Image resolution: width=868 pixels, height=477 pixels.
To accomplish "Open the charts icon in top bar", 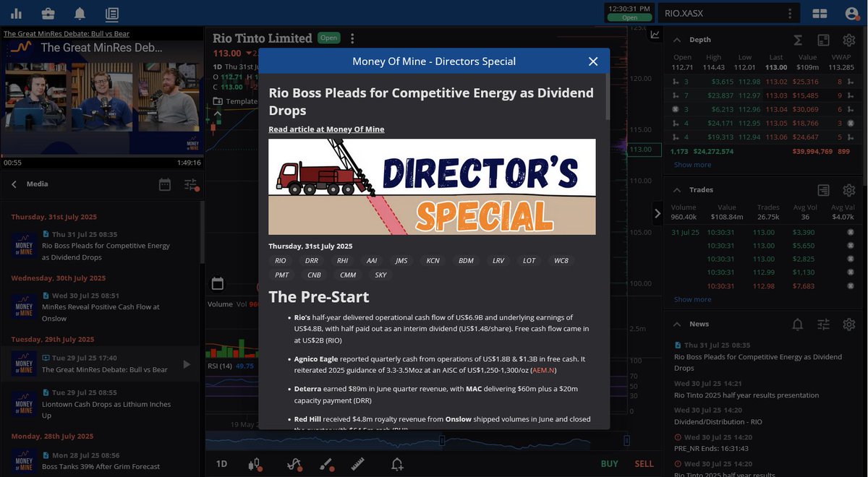I will [16, 13].
